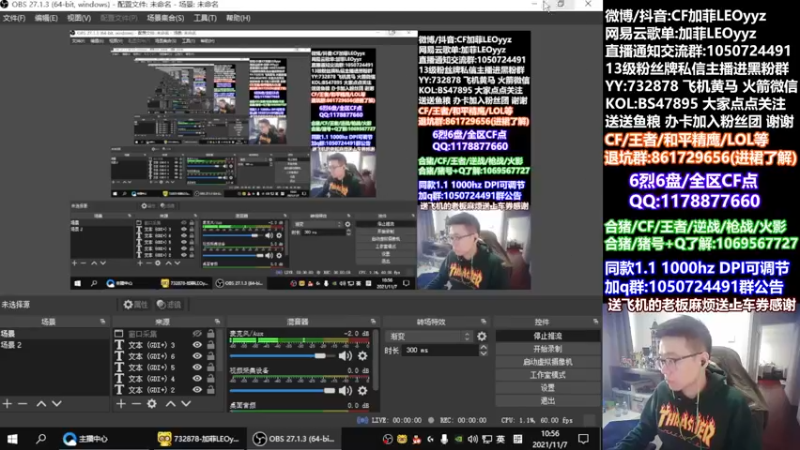Click the 停止推流 stop streaming button

tap(547, 336)
